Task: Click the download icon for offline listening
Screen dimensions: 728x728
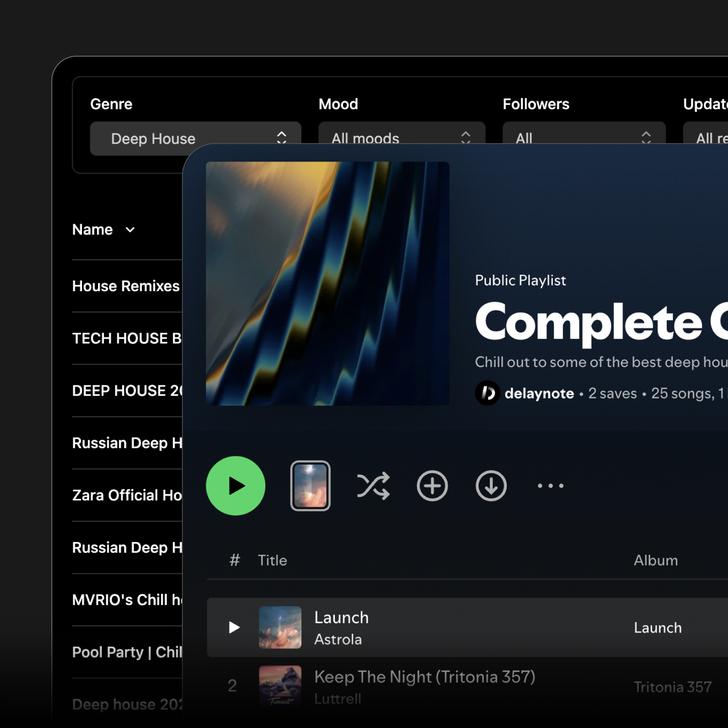Action: 491,485
